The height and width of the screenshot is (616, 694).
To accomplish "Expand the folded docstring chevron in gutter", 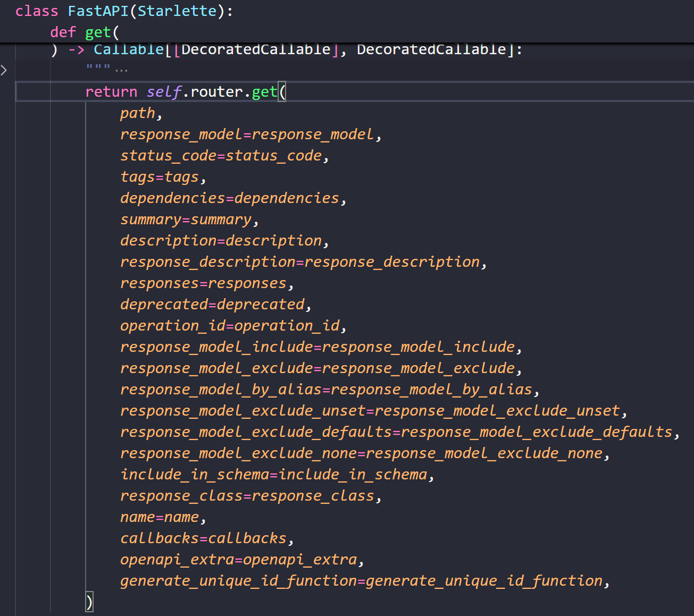I will tap(4, 70).
